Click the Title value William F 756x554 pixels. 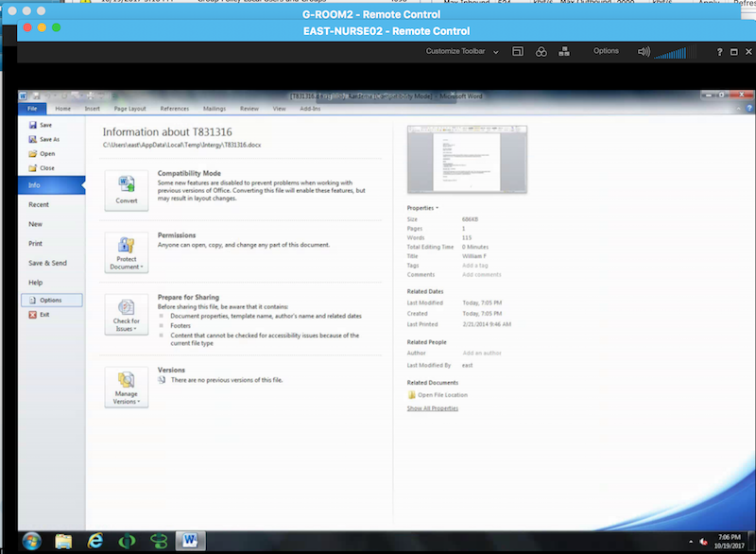click(474, 256)
